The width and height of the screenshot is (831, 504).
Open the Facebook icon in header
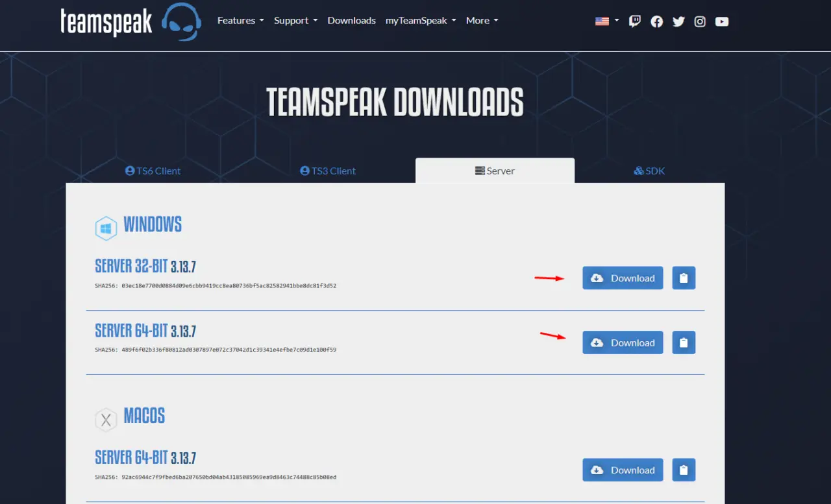[657, 21]
